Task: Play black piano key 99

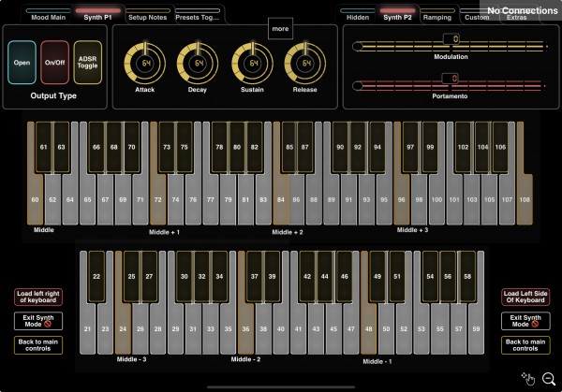Action: (x=430, y=147)
